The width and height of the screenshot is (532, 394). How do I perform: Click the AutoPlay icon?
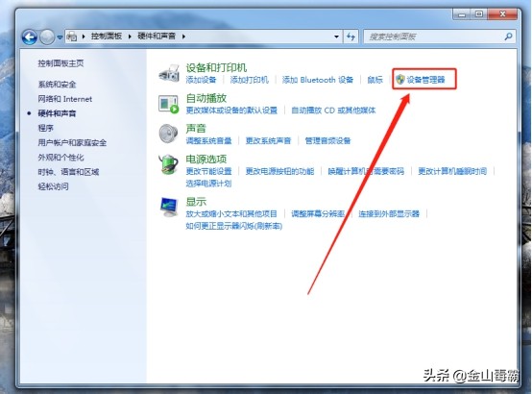pos(169,104)
